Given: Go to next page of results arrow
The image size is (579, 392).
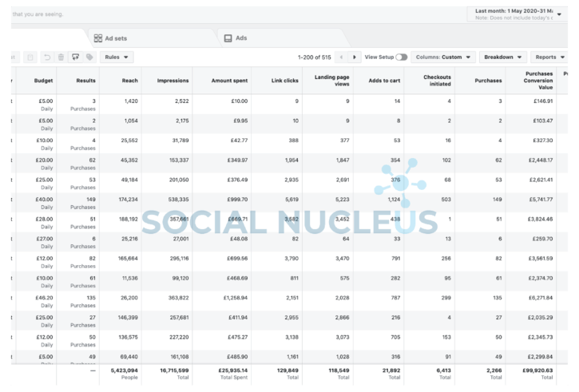Looking at the screenshot, I should 354,57.
